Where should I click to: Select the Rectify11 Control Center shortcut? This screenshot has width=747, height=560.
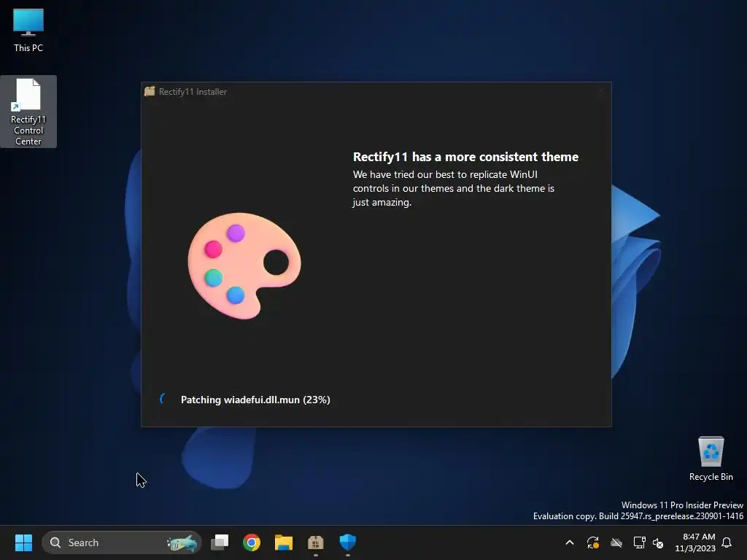coord(28,112)
